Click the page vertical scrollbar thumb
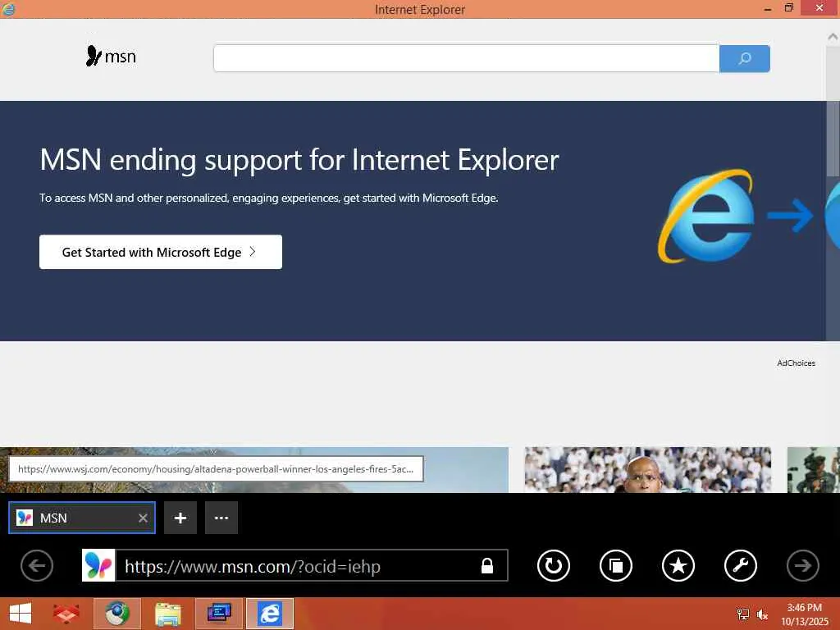Screen dimensions: 840x630 click(833, 138)
